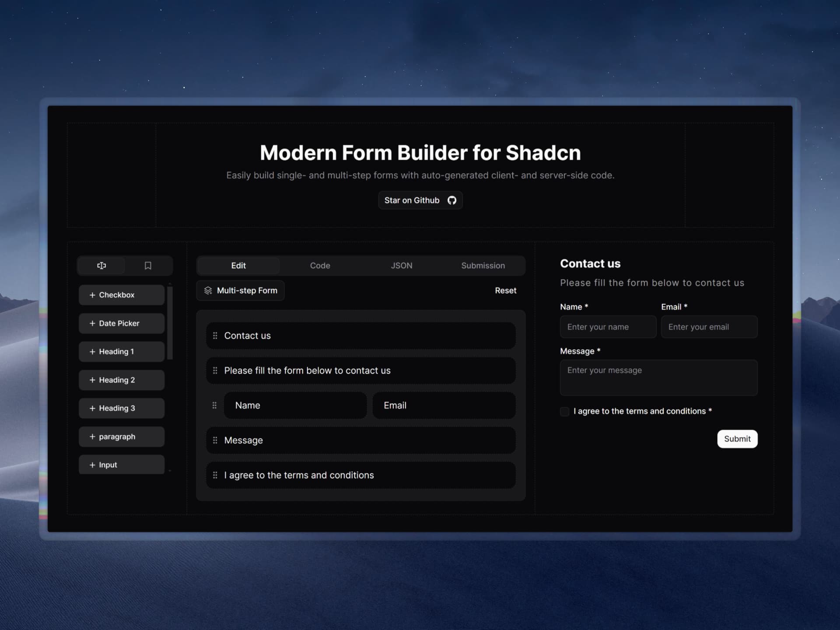Viewport: 840px width, 630px height.
Task: Click the drag handle beside Name and Email row
Action: (214, 405)
